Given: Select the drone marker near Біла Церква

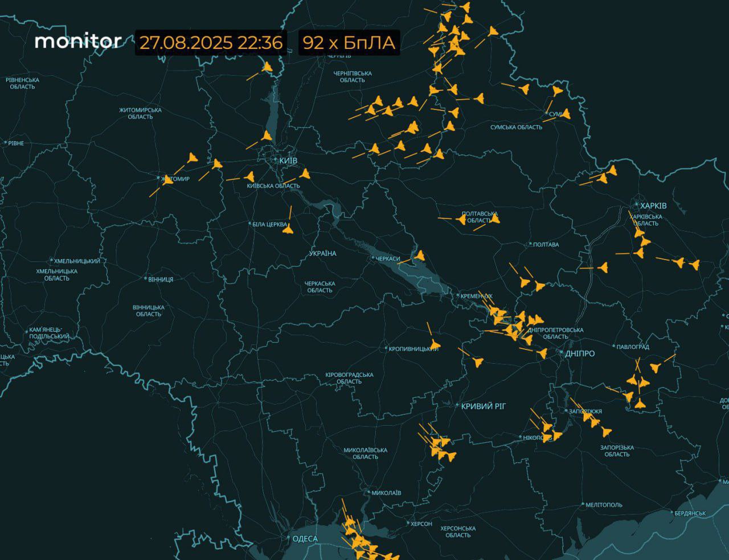Looking at the screenshot, I should coord(288,229).
